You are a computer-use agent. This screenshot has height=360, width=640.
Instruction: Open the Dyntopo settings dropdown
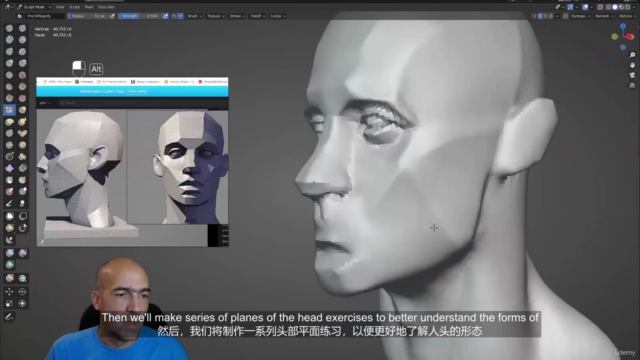(x=580, y=16)
